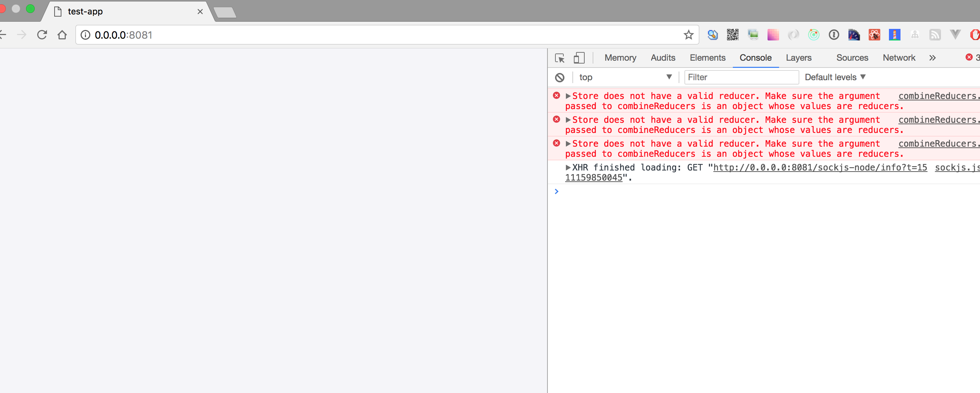The width and height of the screenshot is (980, 393).
Task: Expand the first Store reducer error details
Action: pos(568,96)
